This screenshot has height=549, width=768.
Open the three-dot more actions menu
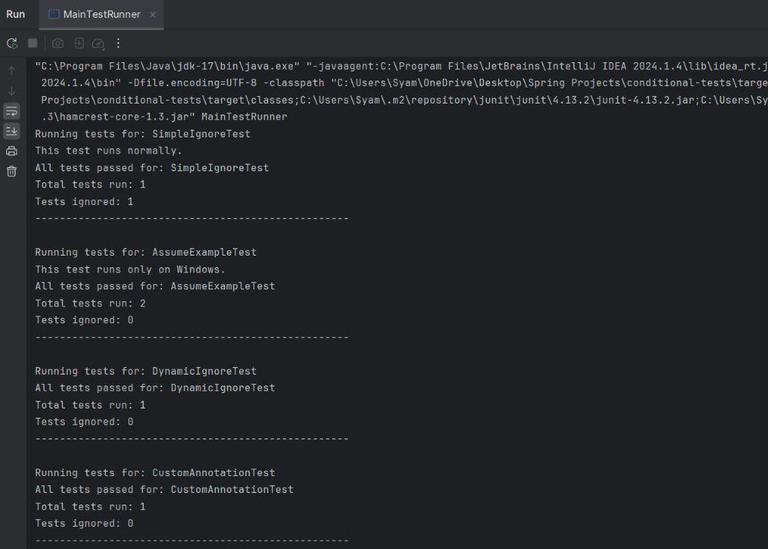coord(118,43)
